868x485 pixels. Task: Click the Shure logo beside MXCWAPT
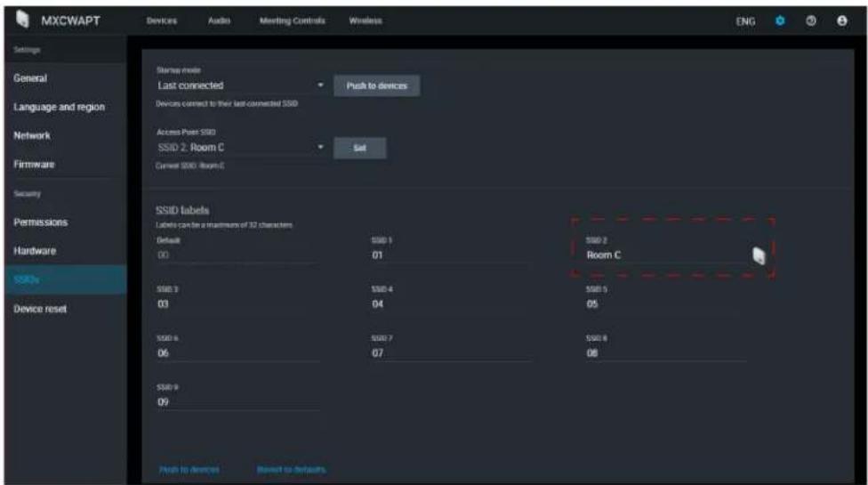click(23, 20)
